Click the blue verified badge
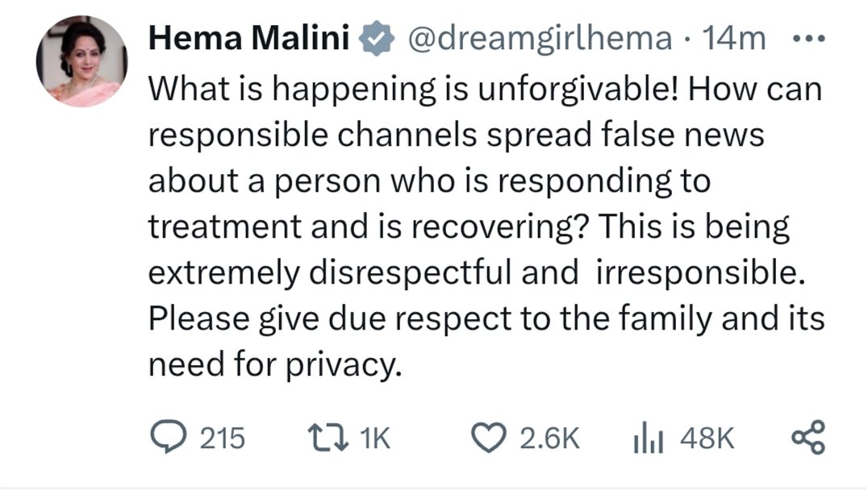Screen dimensions: 868x490 pyautogui.click(x=374, y=39)
